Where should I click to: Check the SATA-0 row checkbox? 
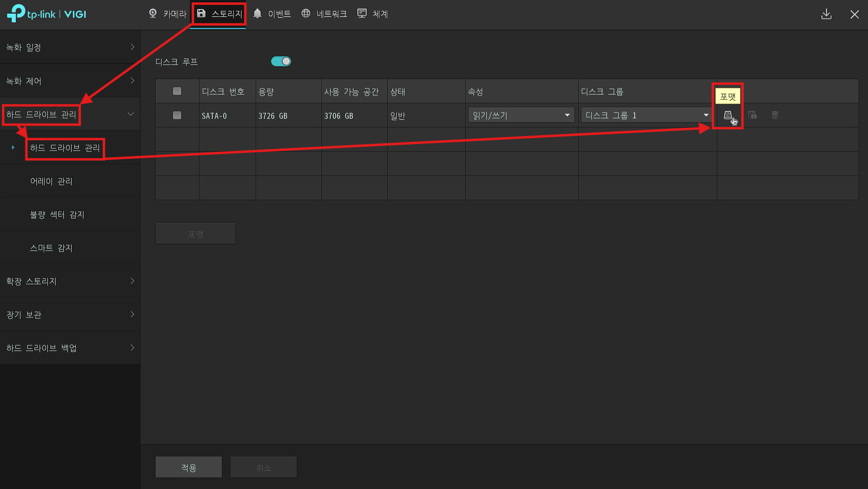(177, 115)
